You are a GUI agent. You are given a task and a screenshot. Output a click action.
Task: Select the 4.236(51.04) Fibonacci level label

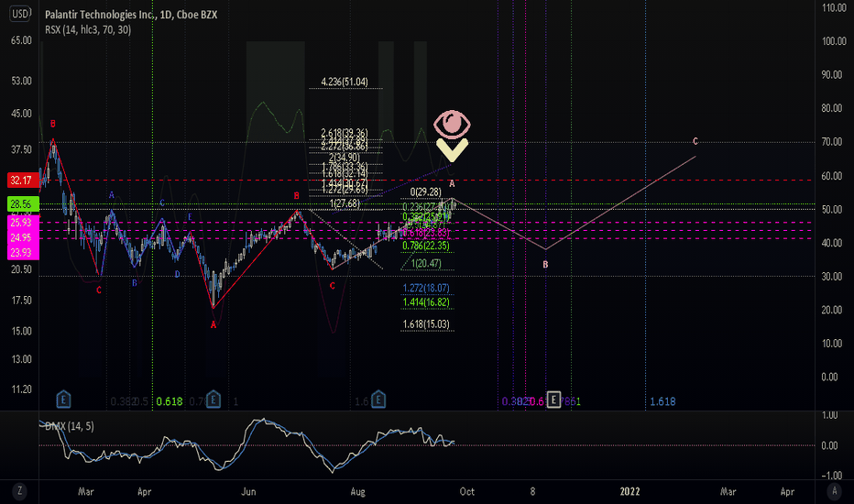345,82
